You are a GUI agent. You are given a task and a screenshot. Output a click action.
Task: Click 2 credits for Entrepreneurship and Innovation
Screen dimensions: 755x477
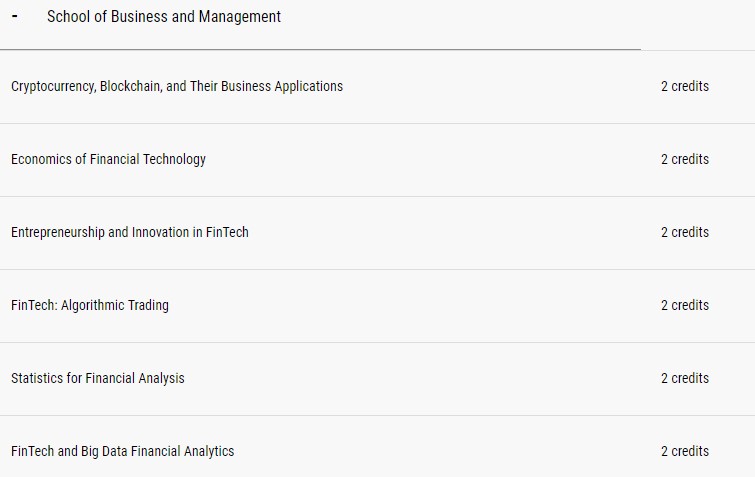[x=684, y=233]
